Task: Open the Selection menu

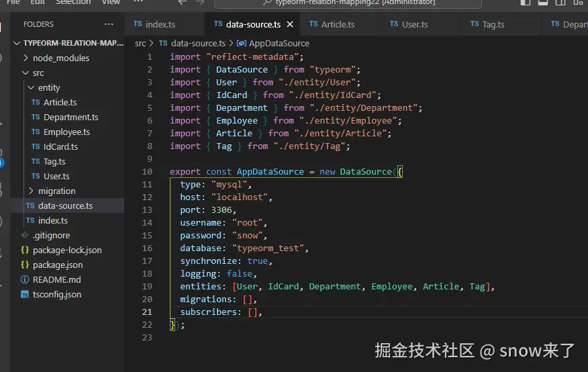Action: pos(73,2)
